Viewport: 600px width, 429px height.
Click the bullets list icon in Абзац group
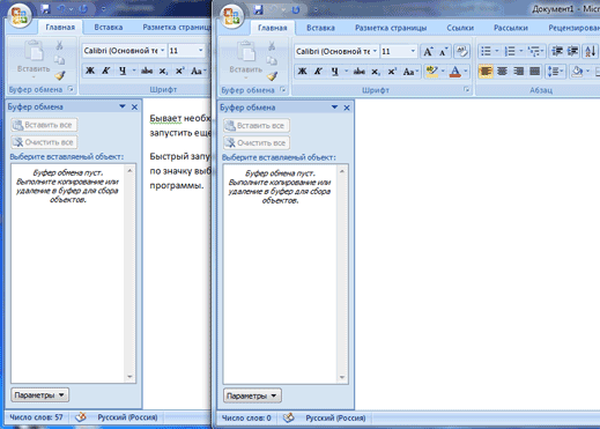486,51
